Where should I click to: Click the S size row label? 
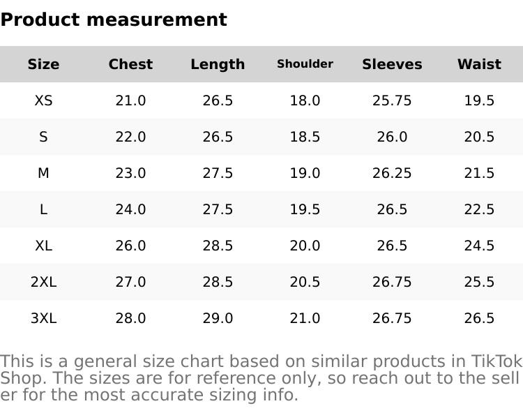(43, 137)
